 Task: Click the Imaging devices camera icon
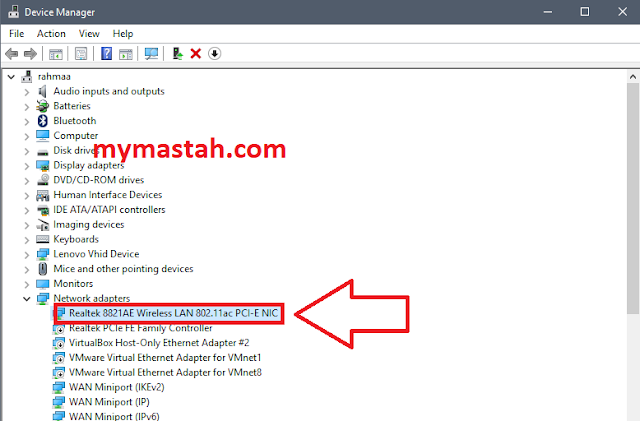pyautogui.click(x=42, y=224)
